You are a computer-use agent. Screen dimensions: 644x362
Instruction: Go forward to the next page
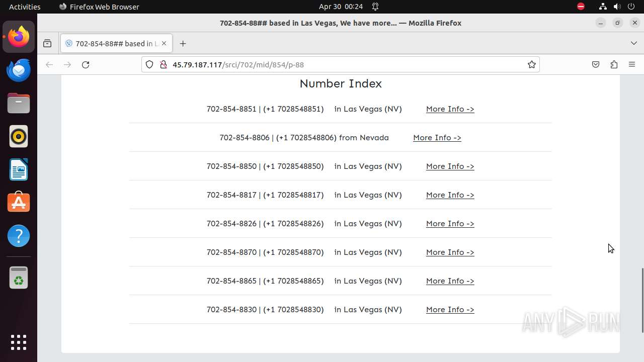point(67,64)
